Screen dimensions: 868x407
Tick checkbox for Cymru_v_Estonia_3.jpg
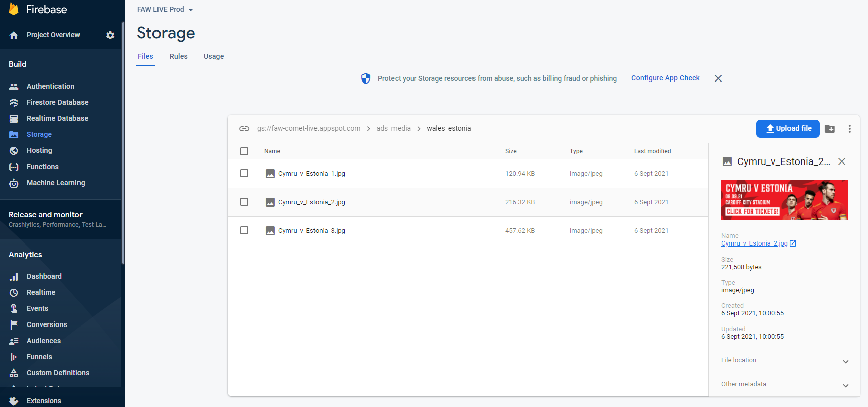(x=244, y=230)
